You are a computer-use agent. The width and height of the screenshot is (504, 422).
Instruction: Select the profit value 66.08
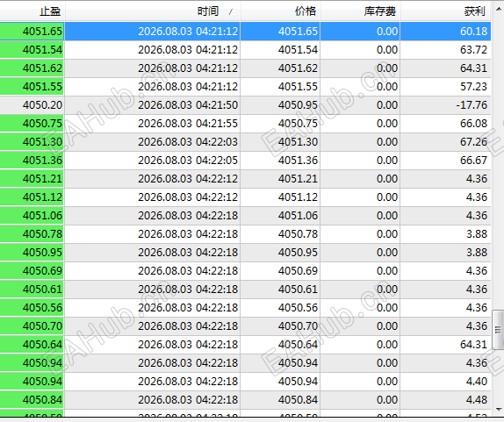coord(473,124)
